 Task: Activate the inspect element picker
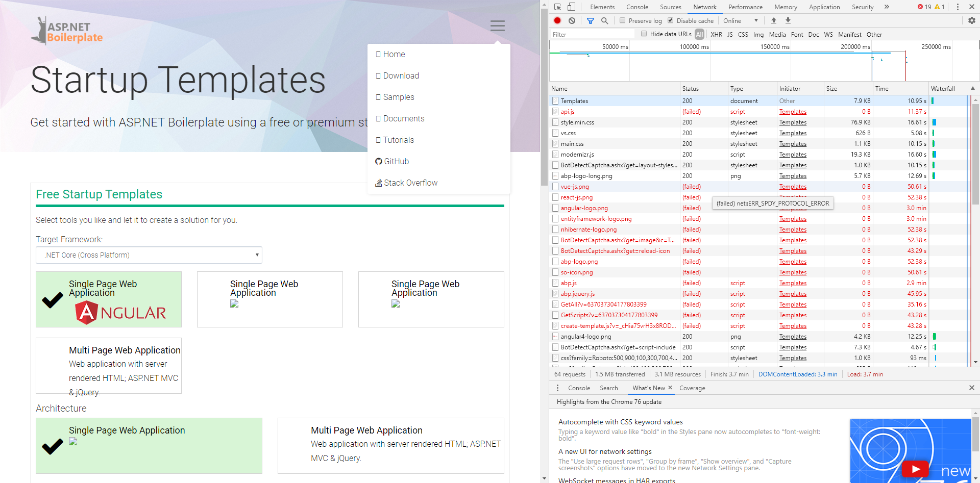(x=557, y=7)
